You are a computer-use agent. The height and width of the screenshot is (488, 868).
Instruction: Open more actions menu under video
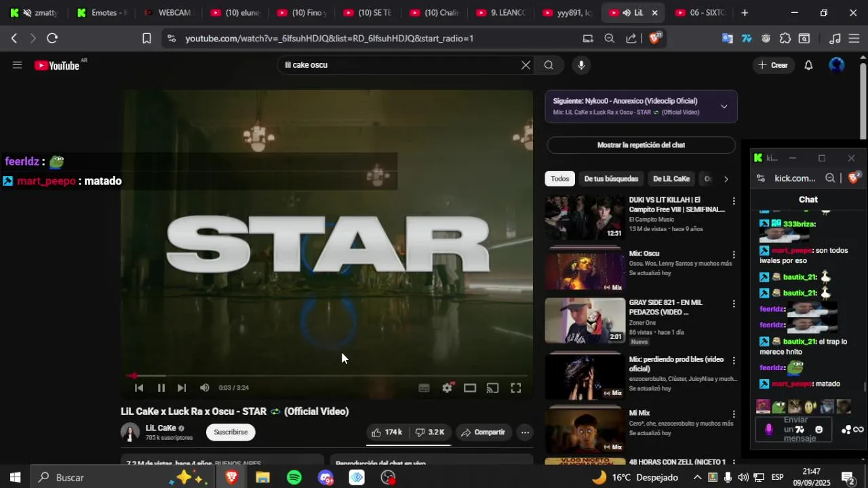525,432
